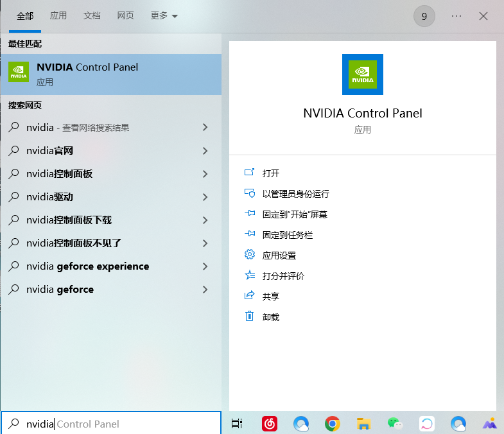Expand arrow for nvidia官网 suggestion

[205, 151]
